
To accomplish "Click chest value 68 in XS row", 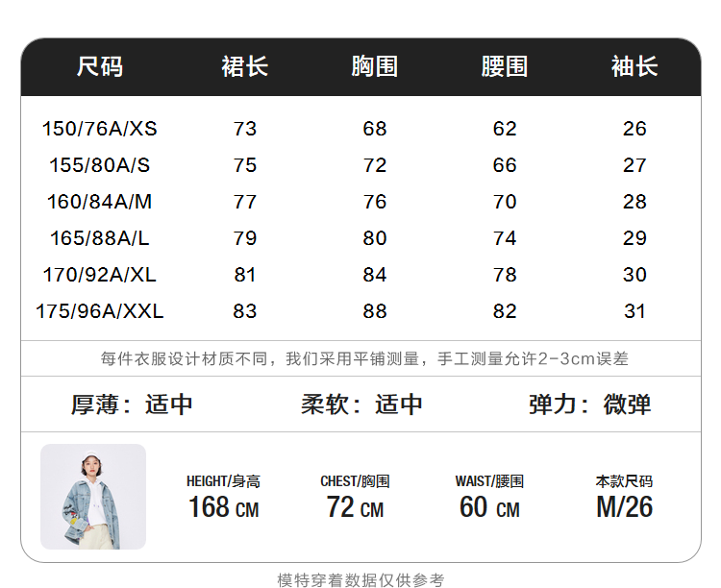I will tap(375, 129).
